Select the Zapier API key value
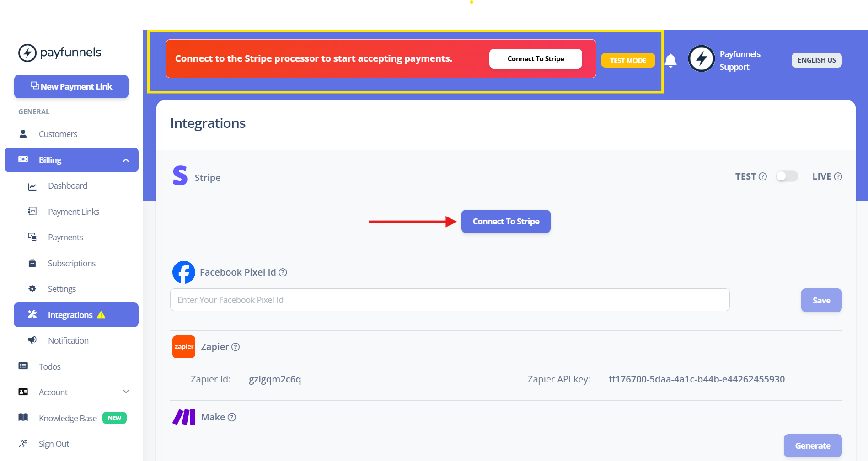The height and width of the screenshot is (461, 868). coord(697,379)
